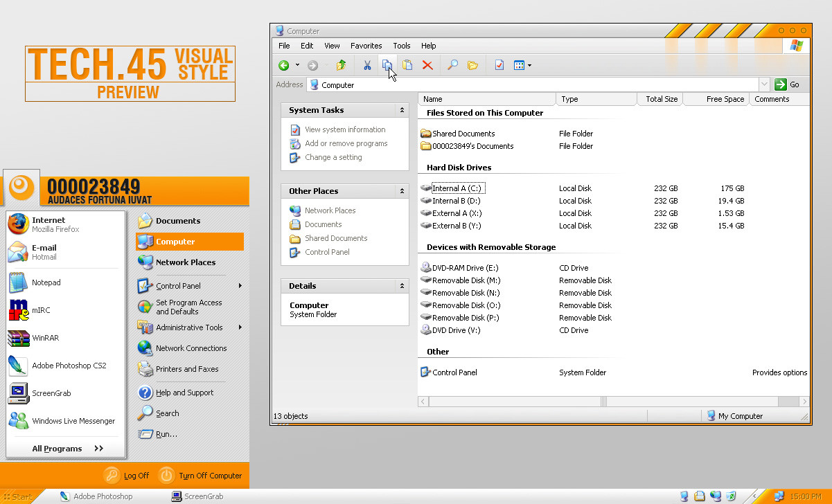Go up one folder level
The image size is (832, 504).
coord(341,65)
